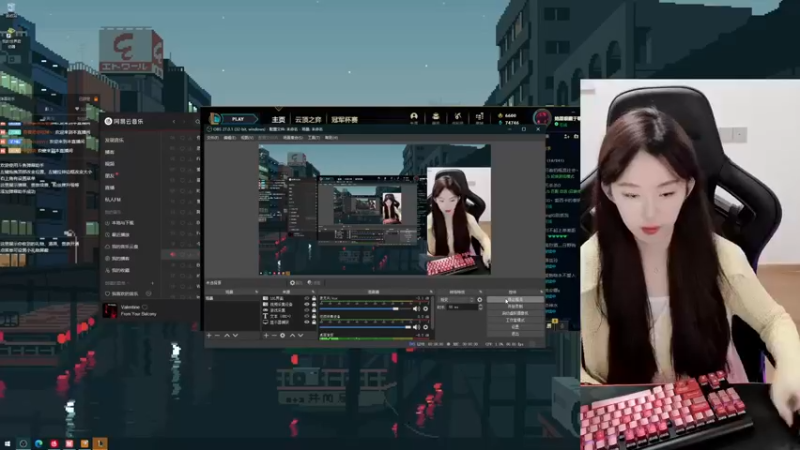
Task: Toggle lock on LOL界面 source
Action: [314, 298]
